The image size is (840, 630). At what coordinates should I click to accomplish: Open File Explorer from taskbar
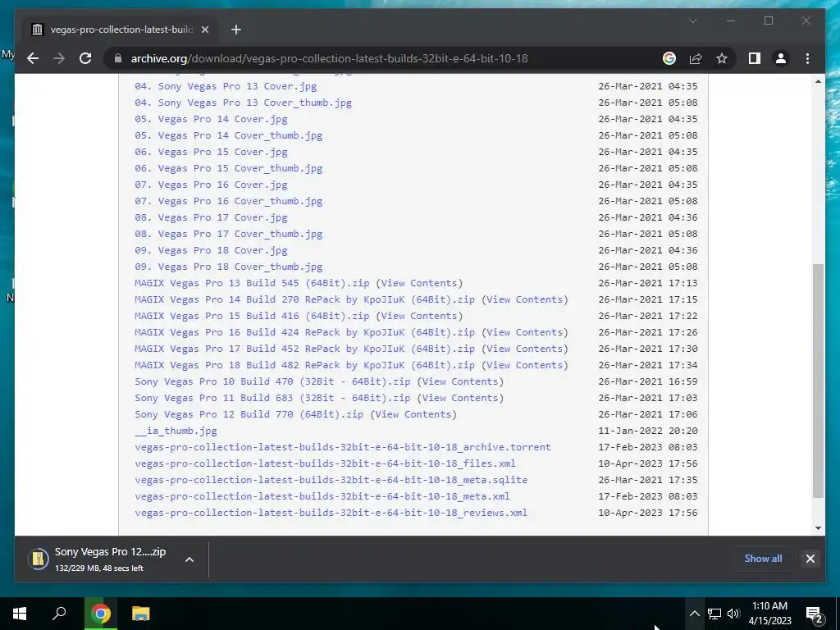pyautogui.click(x=141, y=614)
